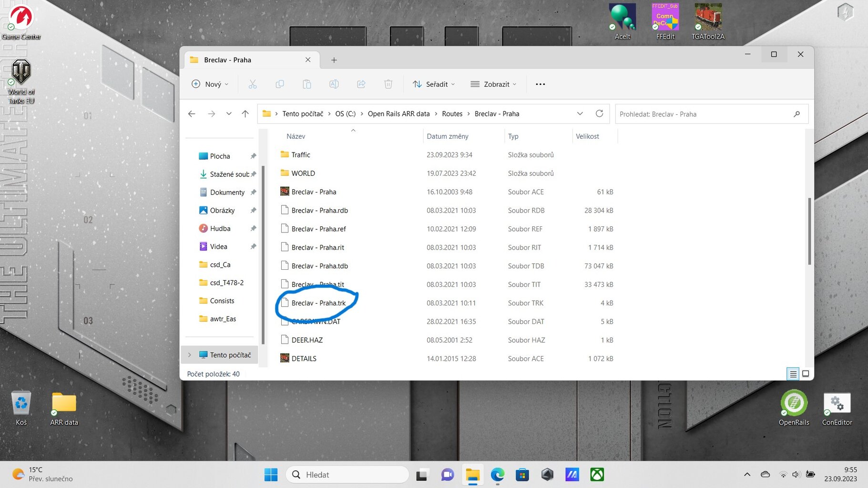The height and width of the screenshot is (488, 868).
Task: Open recent locations dropdown arrow
Action: [x=229, y=114]
